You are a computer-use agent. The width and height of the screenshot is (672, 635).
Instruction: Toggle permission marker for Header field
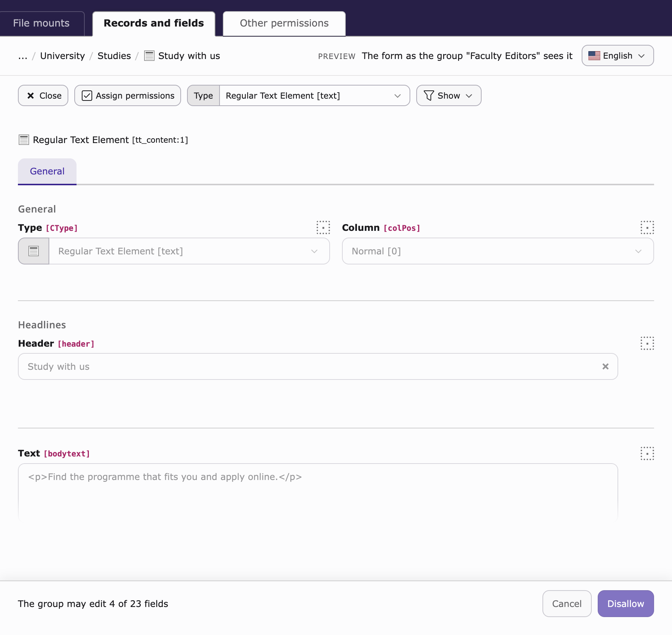coord(647,343)
